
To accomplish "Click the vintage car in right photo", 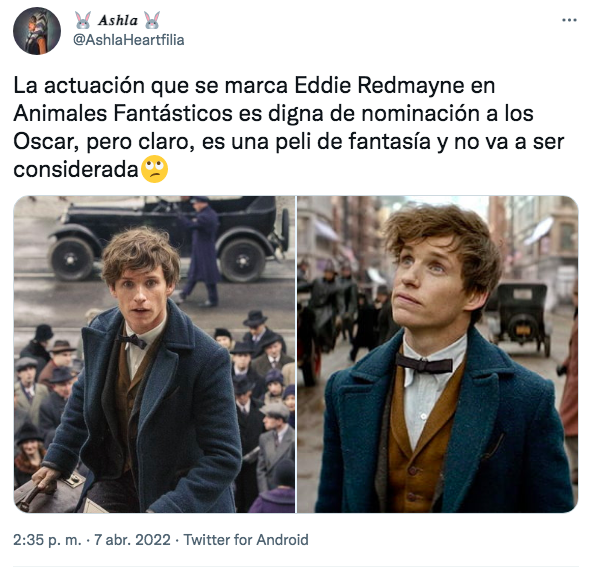I will click(x=522, y=315).
